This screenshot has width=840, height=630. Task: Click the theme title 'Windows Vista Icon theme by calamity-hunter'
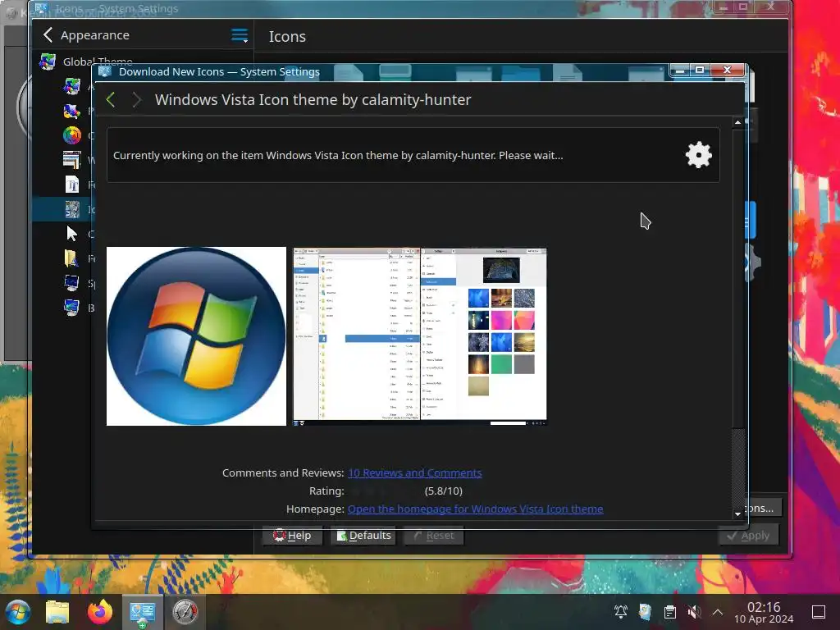coord(313,99)
